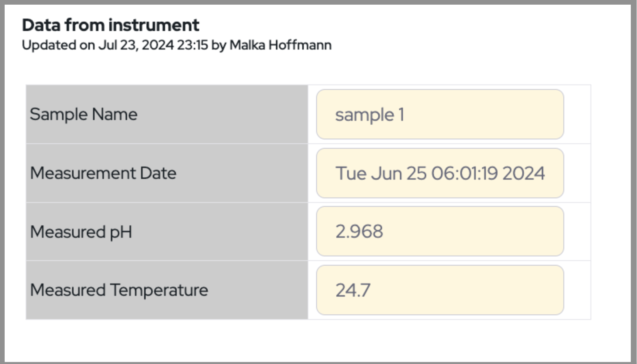The width and height of the screenshot is (637, 364).
Task: Click the "Measured pH" row label
Action: click(x=81, y=232)
